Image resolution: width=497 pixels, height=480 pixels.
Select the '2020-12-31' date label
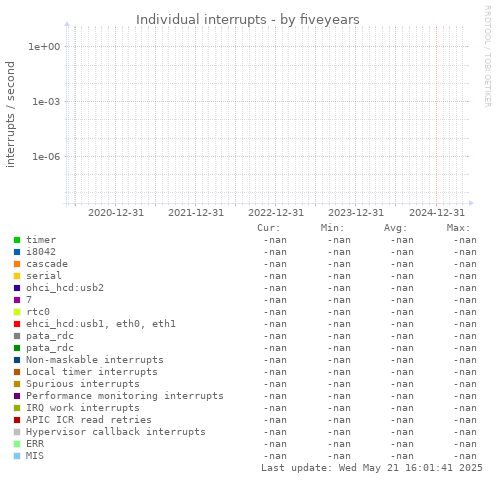[x=116, y=213]
